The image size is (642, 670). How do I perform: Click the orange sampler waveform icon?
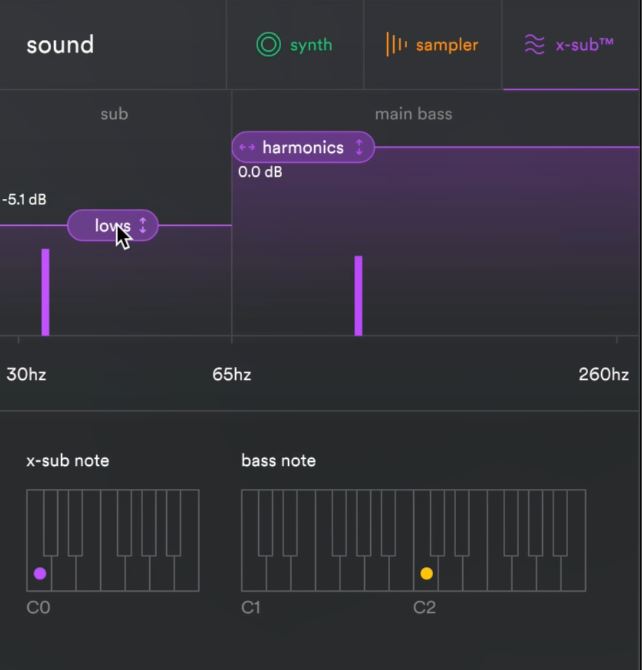pos(396,44)
